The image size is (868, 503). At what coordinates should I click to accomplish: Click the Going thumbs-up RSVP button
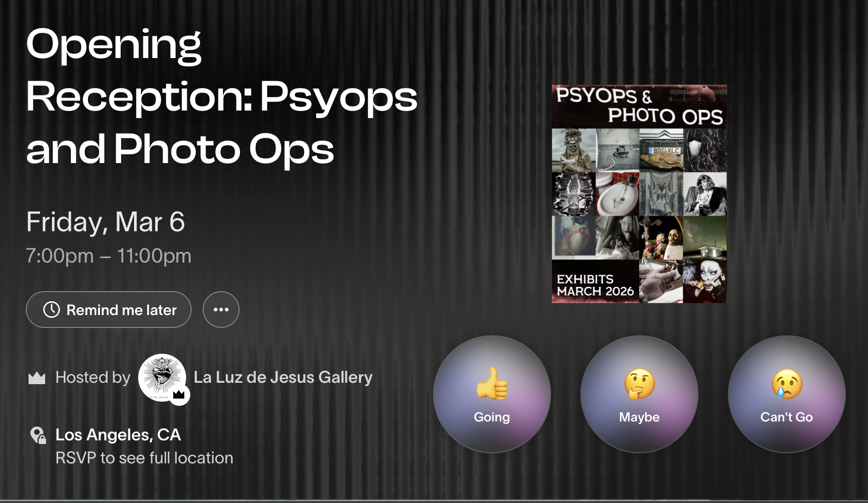click(x=492, y=394)
